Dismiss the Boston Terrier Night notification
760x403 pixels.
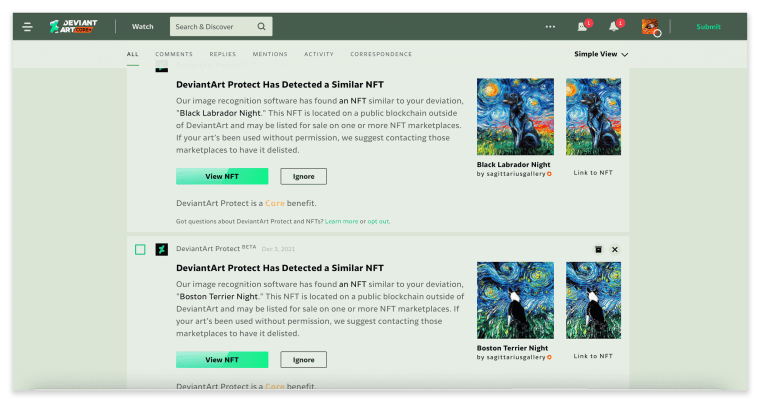click(x=615, y=249)
